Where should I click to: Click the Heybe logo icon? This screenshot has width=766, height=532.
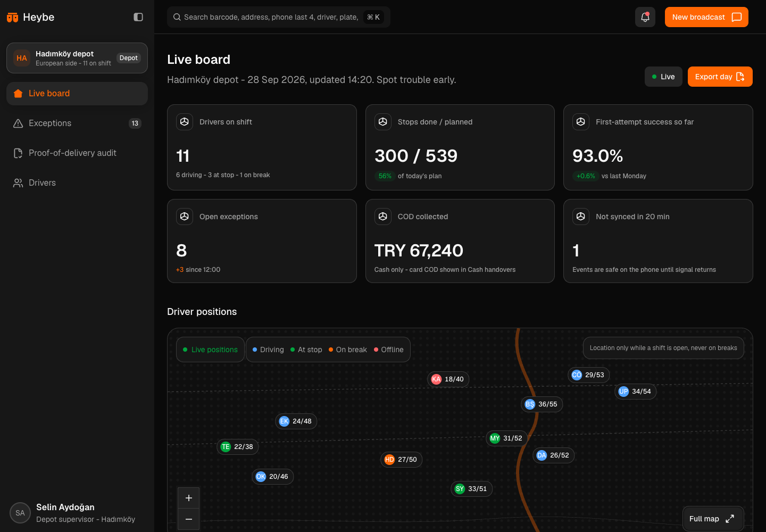12,18
